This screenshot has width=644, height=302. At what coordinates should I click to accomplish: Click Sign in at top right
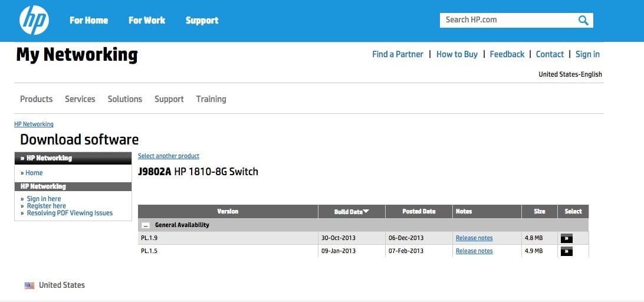[x=587, y=54]
